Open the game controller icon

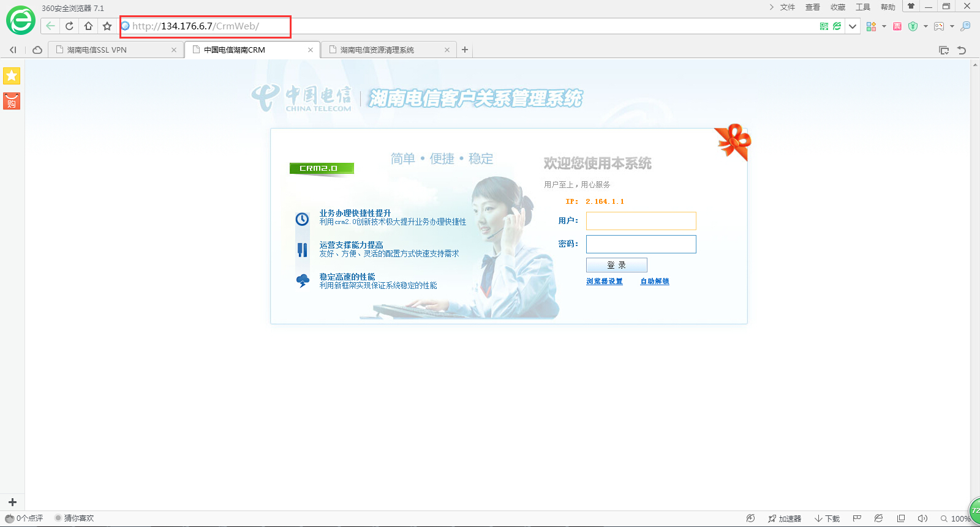[939, 26]
